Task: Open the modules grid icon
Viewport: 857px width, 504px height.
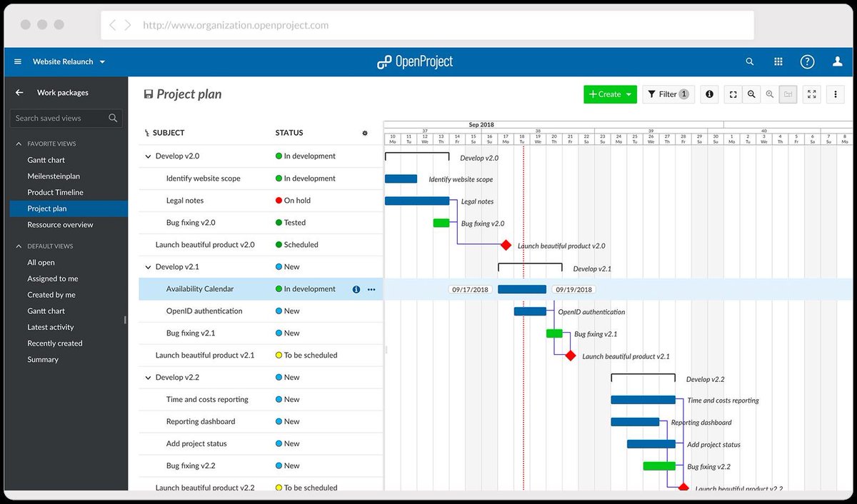Action: tap(778, 62)
